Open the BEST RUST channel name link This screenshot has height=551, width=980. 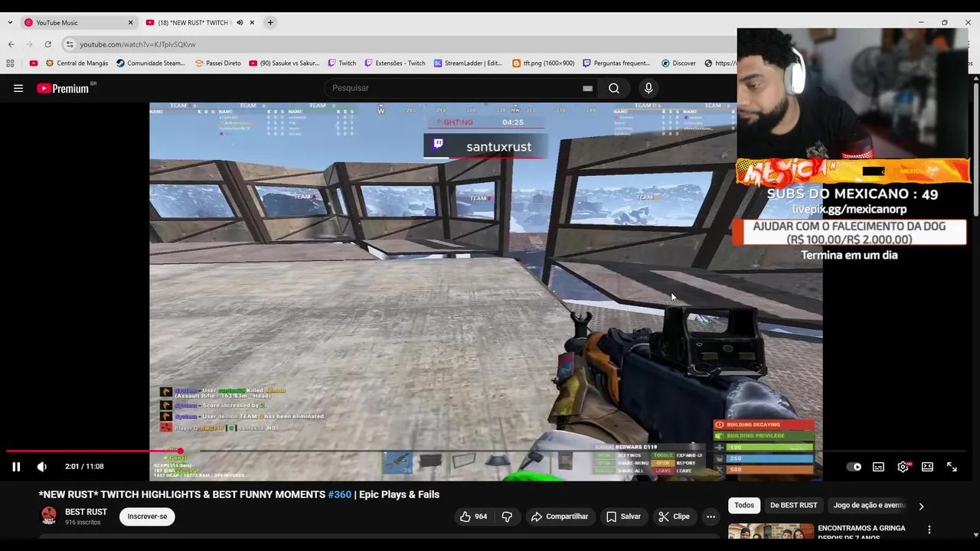point(86,512)
